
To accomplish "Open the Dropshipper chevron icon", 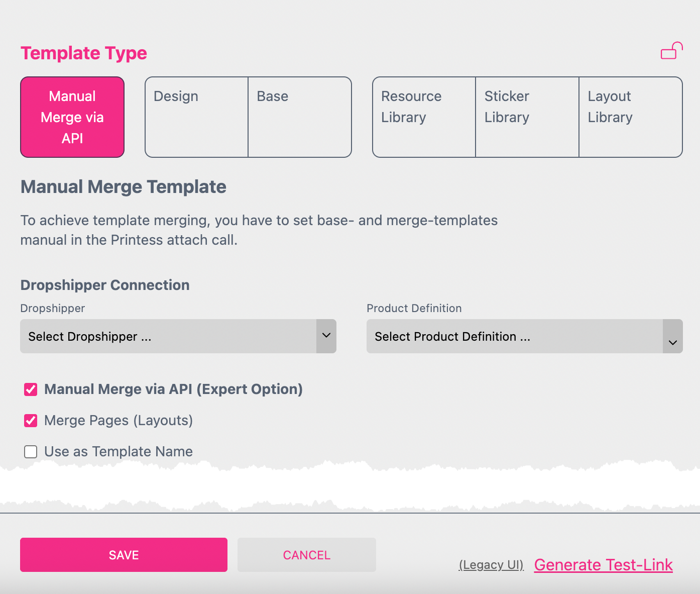I will (326, 336).
